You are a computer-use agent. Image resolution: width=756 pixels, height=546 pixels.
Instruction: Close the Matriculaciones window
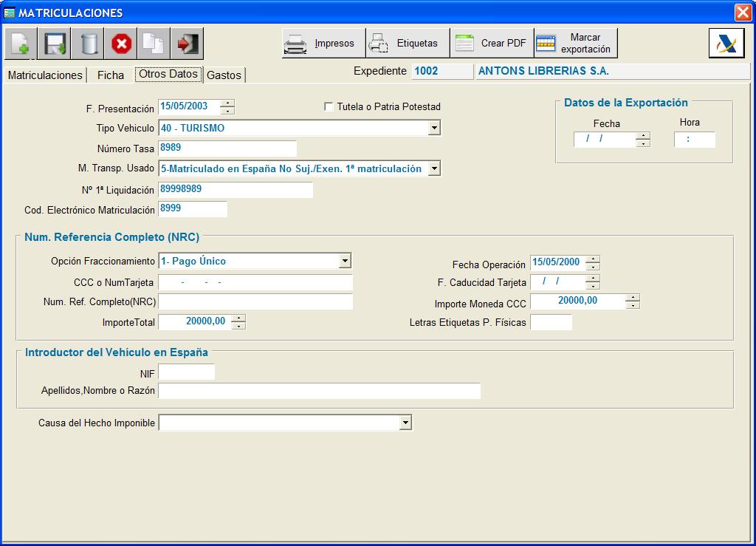743,12
